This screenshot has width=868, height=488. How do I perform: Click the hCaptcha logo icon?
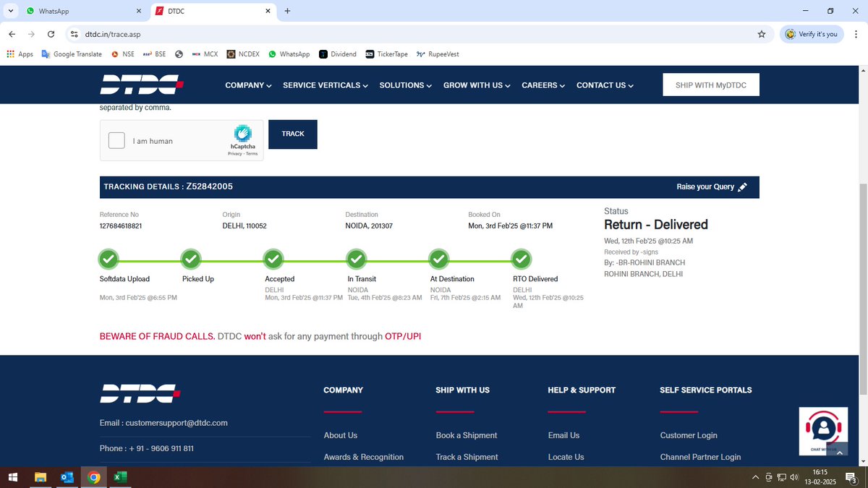pyautogui.click(x=243, y=133)
